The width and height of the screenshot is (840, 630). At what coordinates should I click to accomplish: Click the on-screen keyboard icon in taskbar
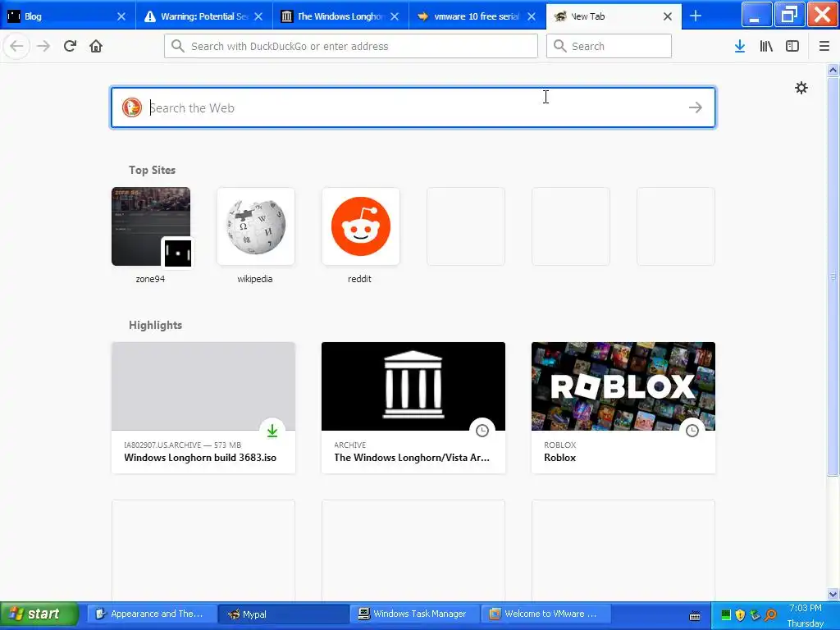click(x=695, y=615)
